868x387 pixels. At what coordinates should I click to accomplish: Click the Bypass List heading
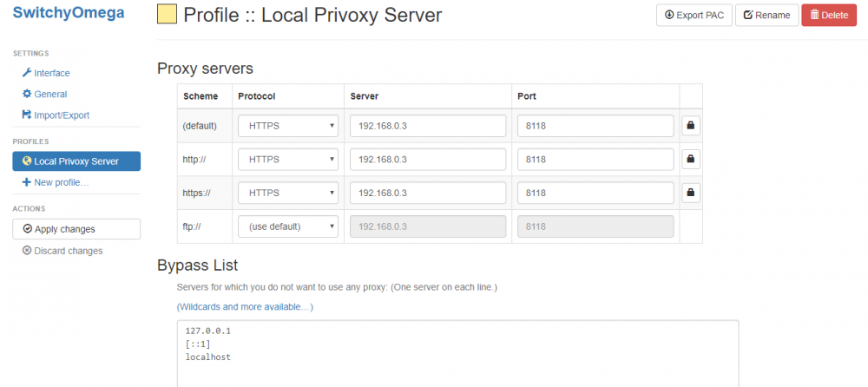(198, 266)
